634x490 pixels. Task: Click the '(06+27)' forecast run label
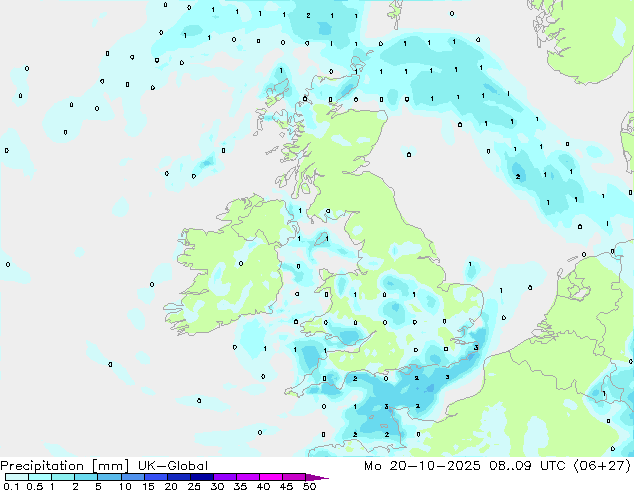click(602, 466)
